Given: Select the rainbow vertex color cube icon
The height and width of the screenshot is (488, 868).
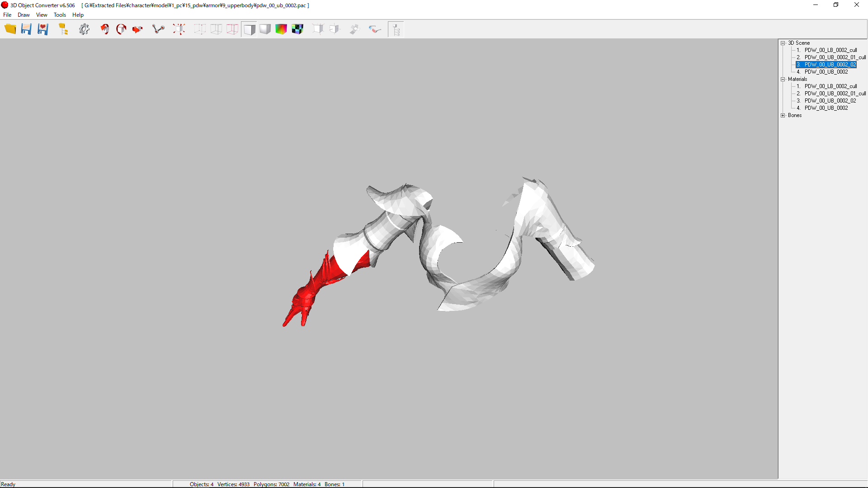Looking at the screenshot, I should click(281, 29).
